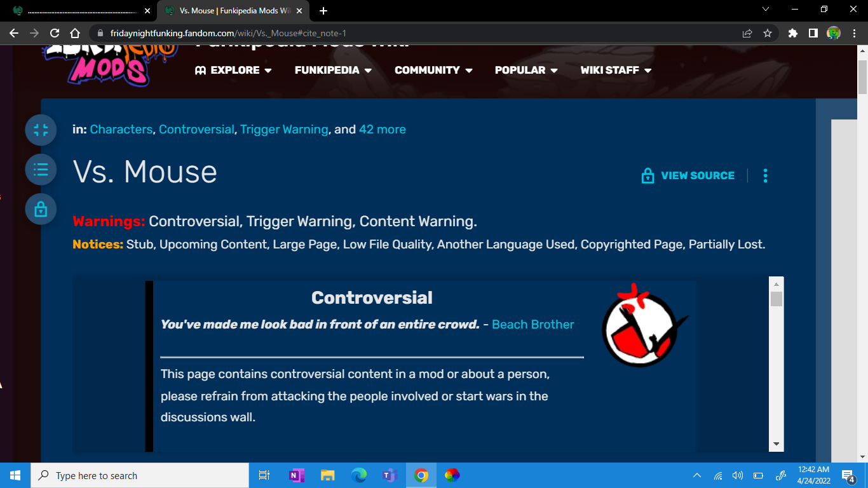Click the padlock icon beside View Source

(x=648, y=176)
